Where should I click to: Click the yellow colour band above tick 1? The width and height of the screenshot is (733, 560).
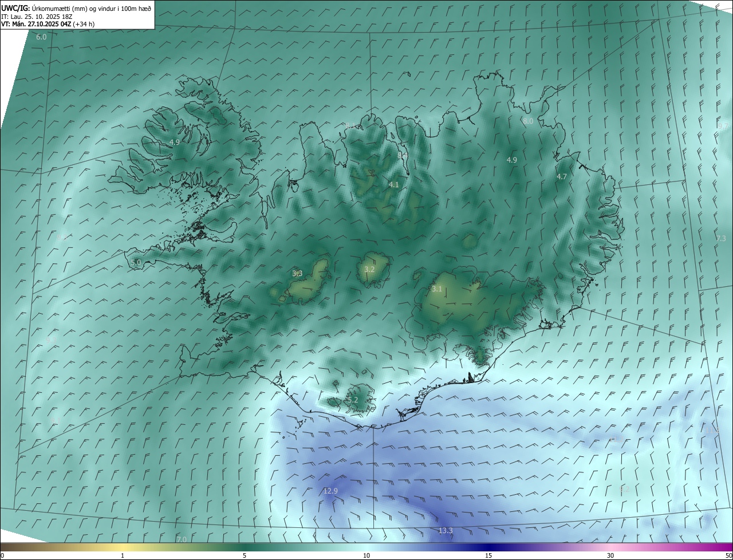(x=123, y=547)
